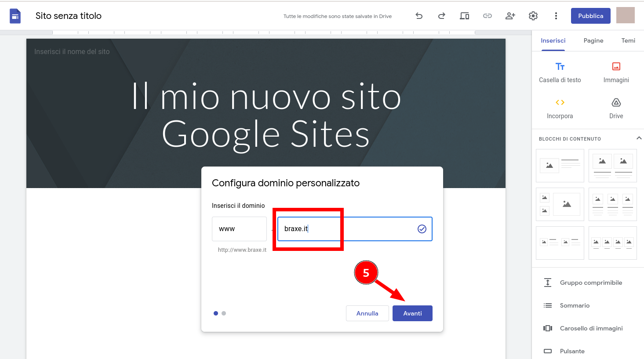The width and height of the screenshot is (644, 359).
Task: Select layout with two images and text
Action: (613, 166)
